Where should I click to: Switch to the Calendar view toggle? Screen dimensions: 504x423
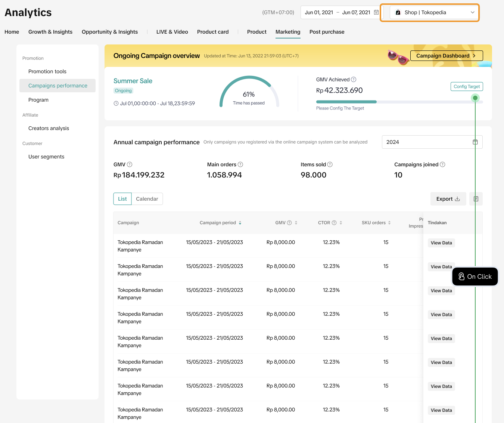coord(147,199)
